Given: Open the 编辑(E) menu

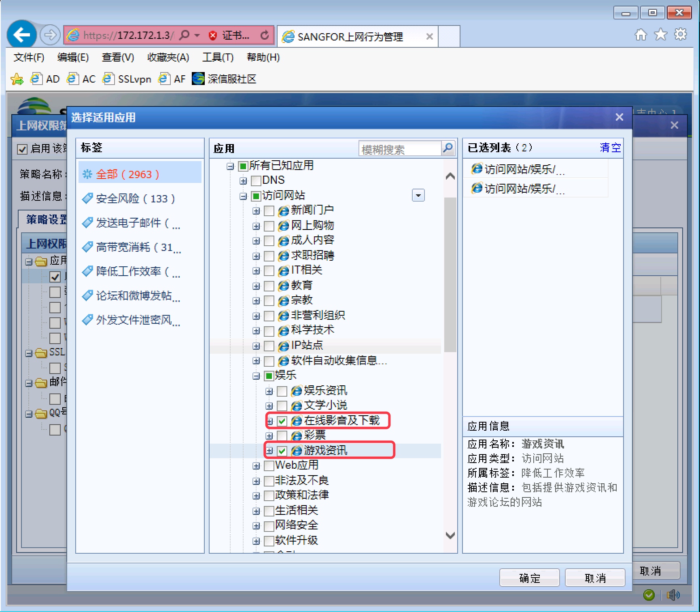Looking at the screenshot, I should [73, 57].
